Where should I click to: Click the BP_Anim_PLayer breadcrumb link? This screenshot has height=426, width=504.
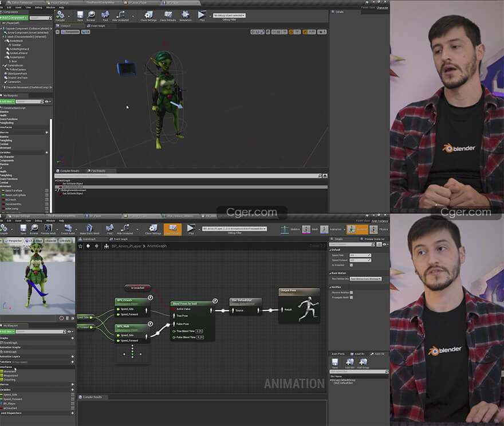point(127,246)
